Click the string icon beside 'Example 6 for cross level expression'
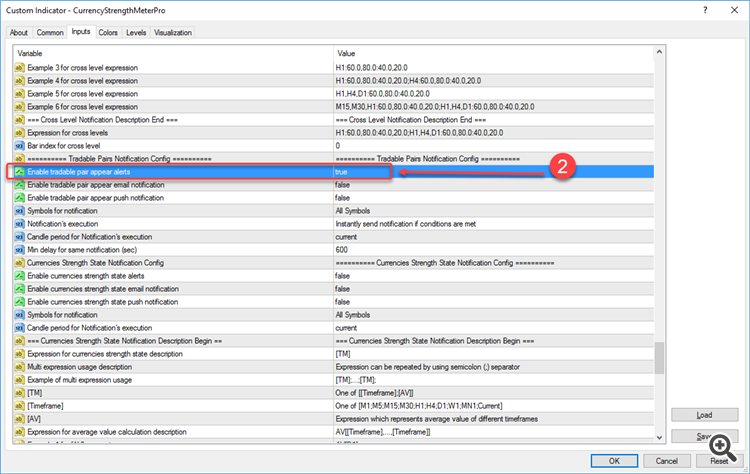This screenshot has height=474, width=750. pos(19,107)
